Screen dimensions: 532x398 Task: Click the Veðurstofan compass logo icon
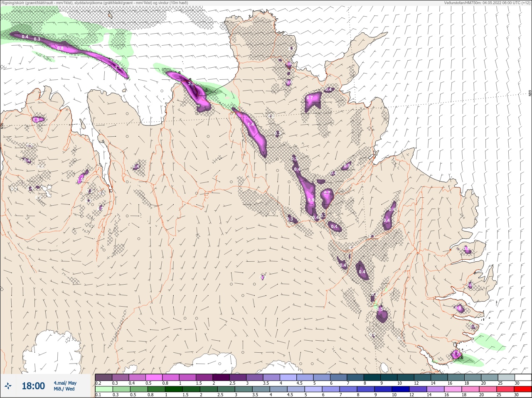(x=9, y=386)
